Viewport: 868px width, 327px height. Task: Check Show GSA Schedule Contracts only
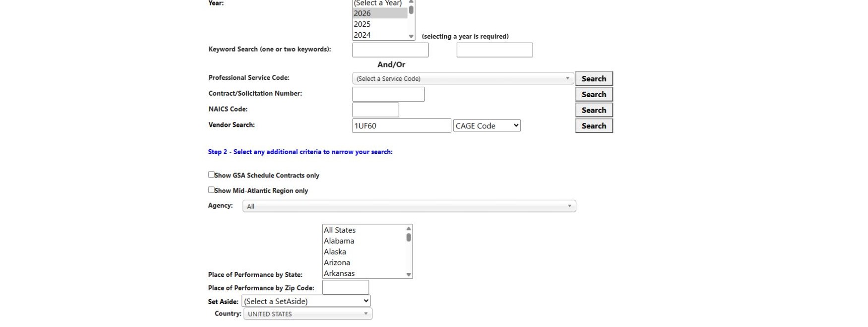211,174
